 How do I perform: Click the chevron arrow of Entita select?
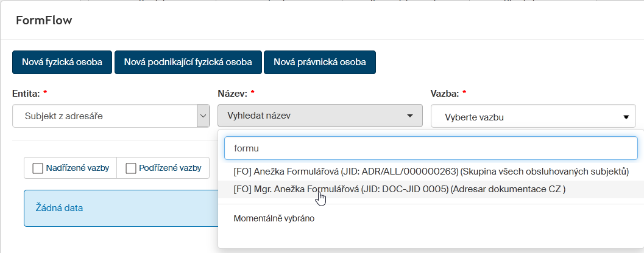(x=203, y=116)
